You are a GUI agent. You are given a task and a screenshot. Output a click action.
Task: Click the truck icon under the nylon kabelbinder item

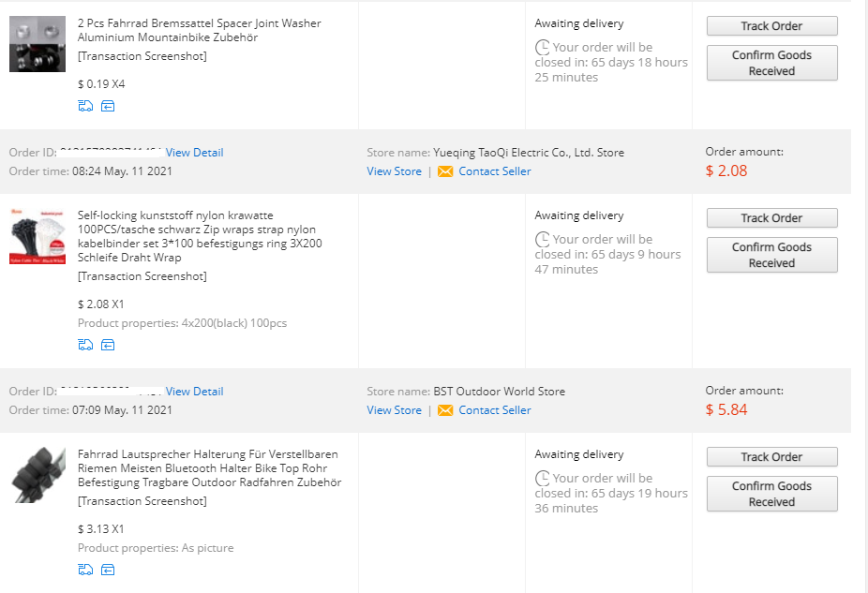(x=85, y=345)
